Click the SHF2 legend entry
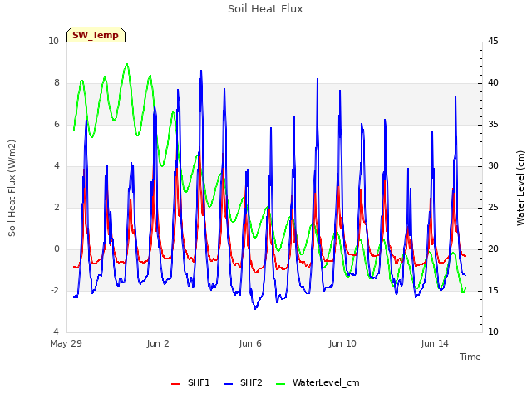The height and width of the screenshot is (399, 532). [243, 382]
